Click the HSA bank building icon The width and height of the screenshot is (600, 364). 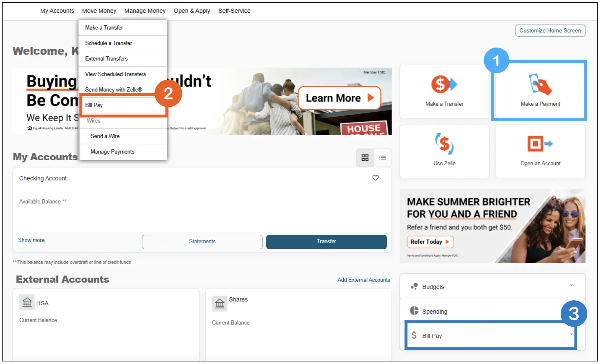27,302
